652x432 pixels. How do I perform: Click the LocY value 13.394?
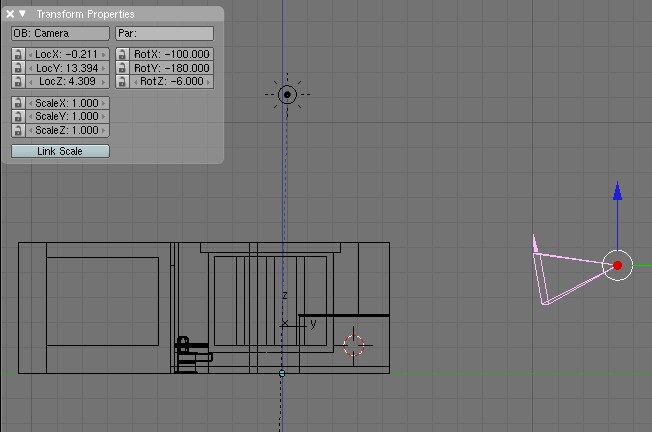(x=82, y=68)
